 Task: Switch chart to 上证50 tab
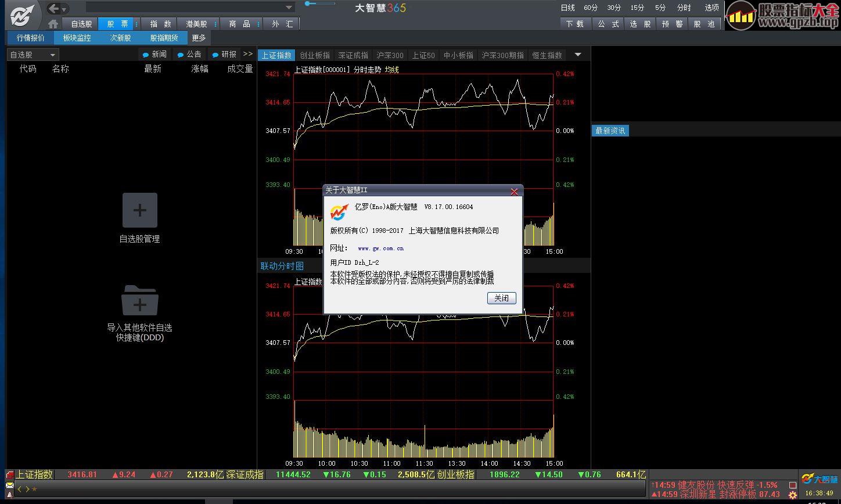click(x=423, y=55)
